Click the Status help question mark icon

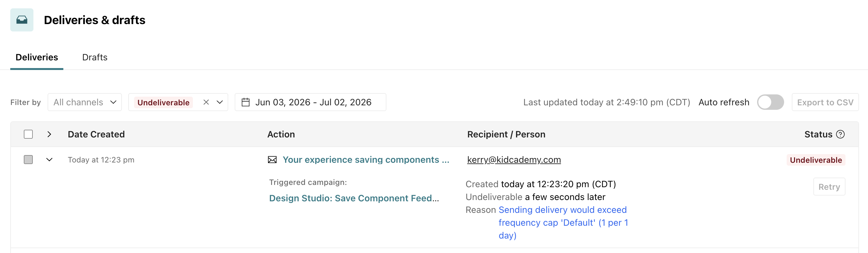point(840,135)
